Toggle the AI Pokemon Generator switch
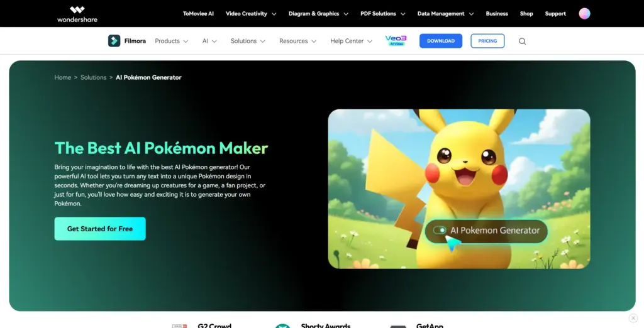Screen dimensions: 644x328 pyautogui.click(x=440, y=231)
